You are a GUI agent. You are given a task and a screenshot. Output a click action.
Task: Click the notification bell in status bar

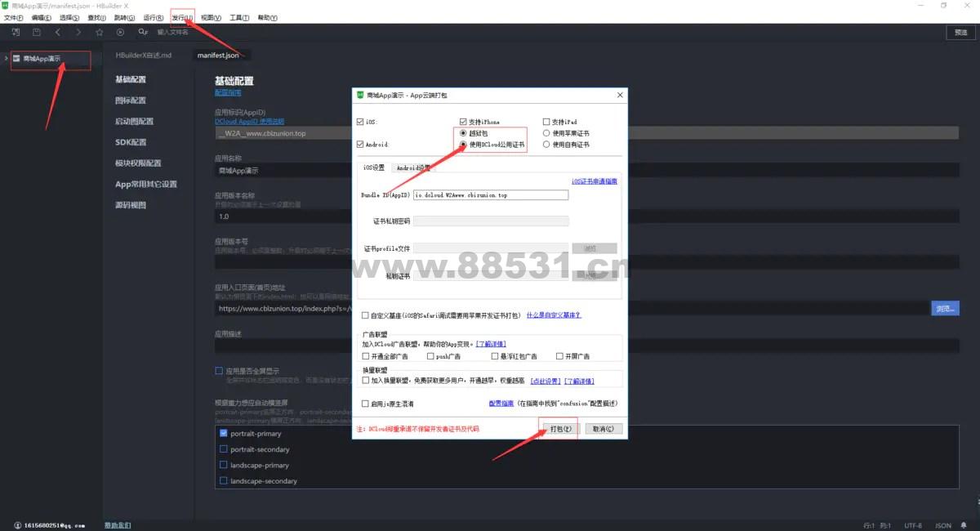click(x=964, y=525)
